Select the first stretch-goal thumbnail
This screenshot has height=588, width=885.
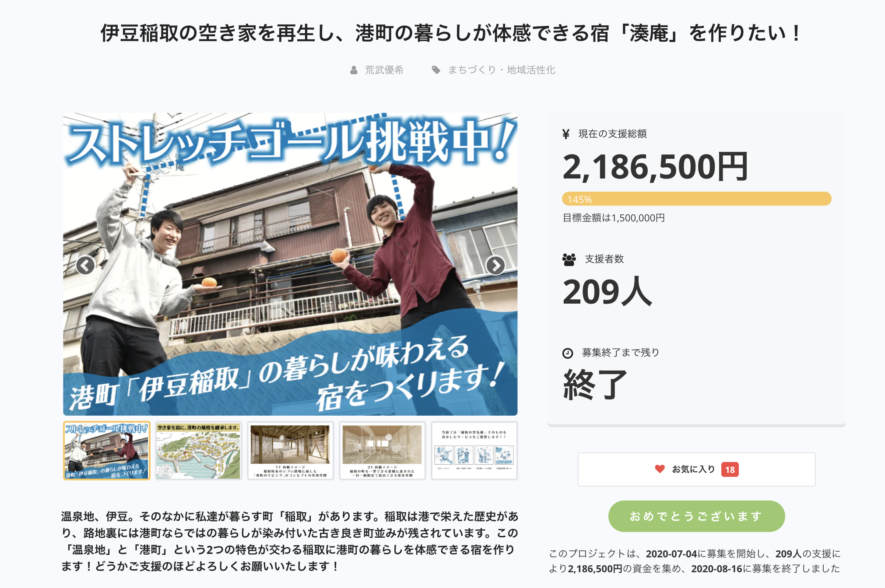(x=107, y=451)
